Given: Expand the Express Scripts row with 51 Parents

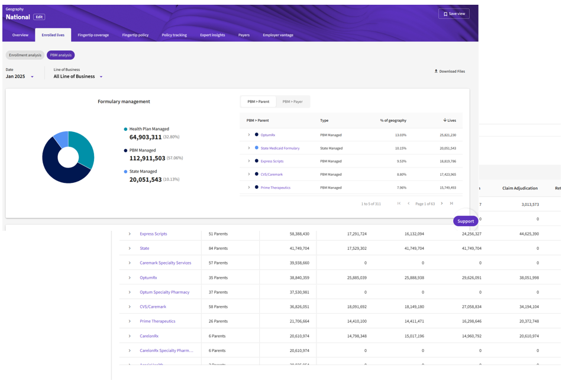Looking at the screenshot, I should 130,234.
